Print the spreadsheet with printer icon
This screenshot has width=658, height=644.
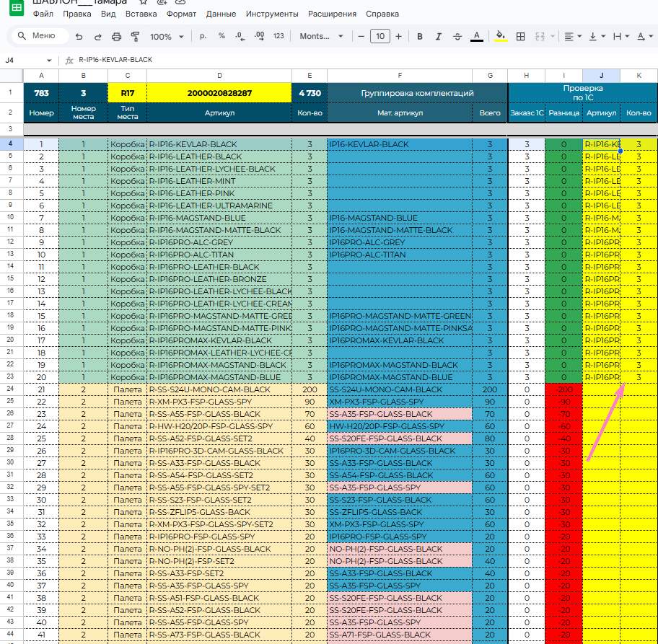coord(117,37)
